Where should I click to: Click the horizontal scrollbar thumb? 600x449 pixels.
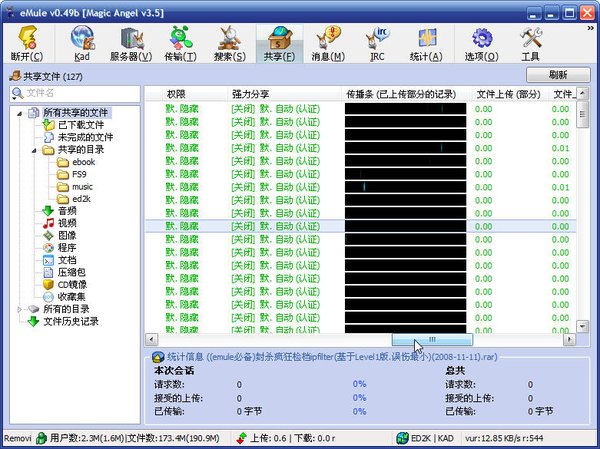[432, 339]
